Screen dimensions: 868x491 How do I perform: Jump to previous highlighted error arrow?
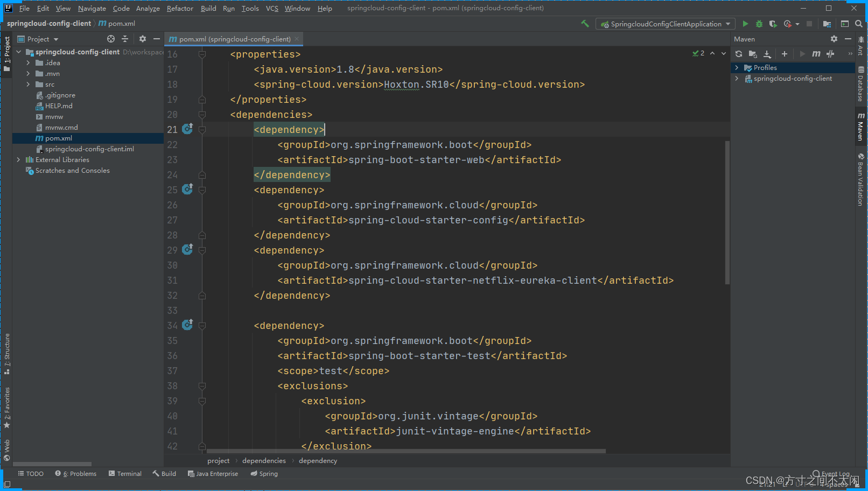(712, 53)
